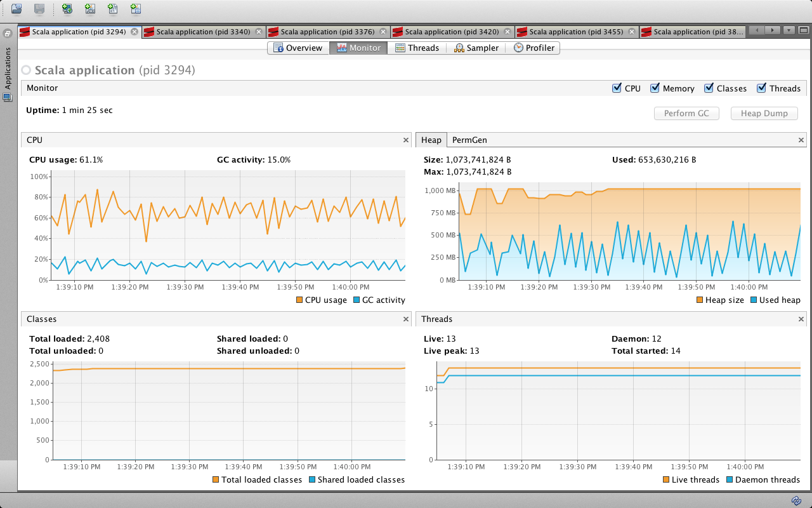Select the Monitor tab
This screenshot has width=812, height=508.
[x=358, y=48]
